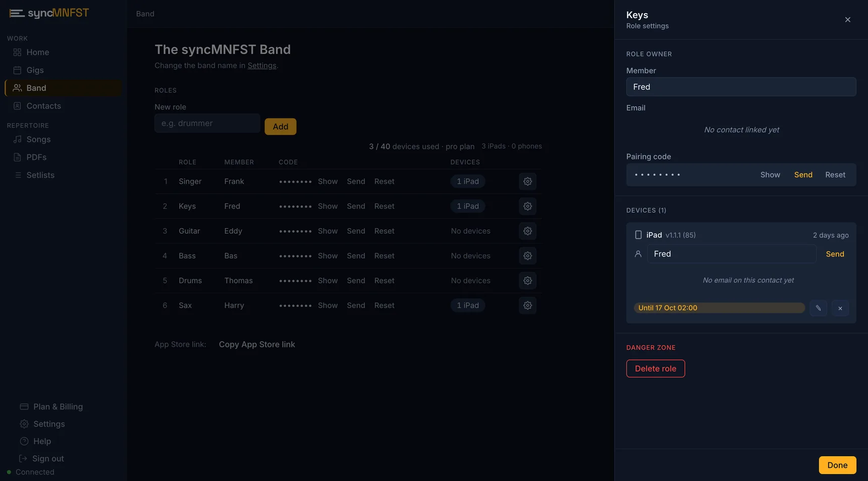Reset pairing code for Singer row

(x=384, y=181)
